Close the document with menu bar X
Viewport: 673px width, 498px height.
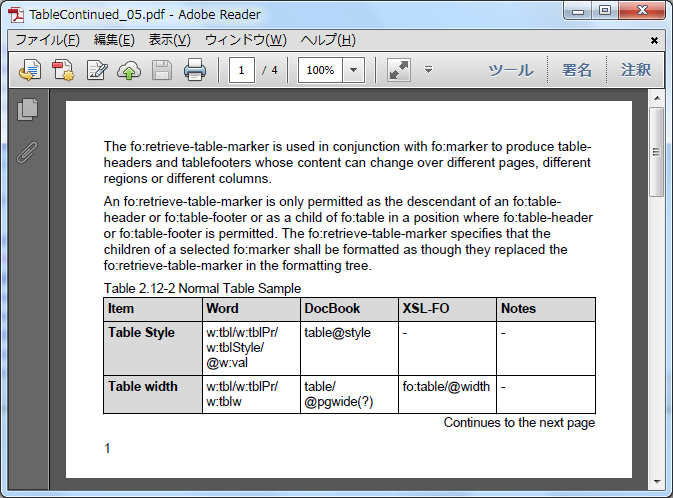(x=654, y=40)
